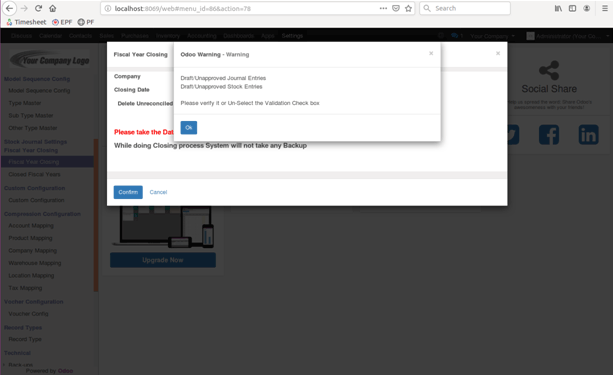
Task: Open the Dashboards menu
Action: tap(238, 36)
